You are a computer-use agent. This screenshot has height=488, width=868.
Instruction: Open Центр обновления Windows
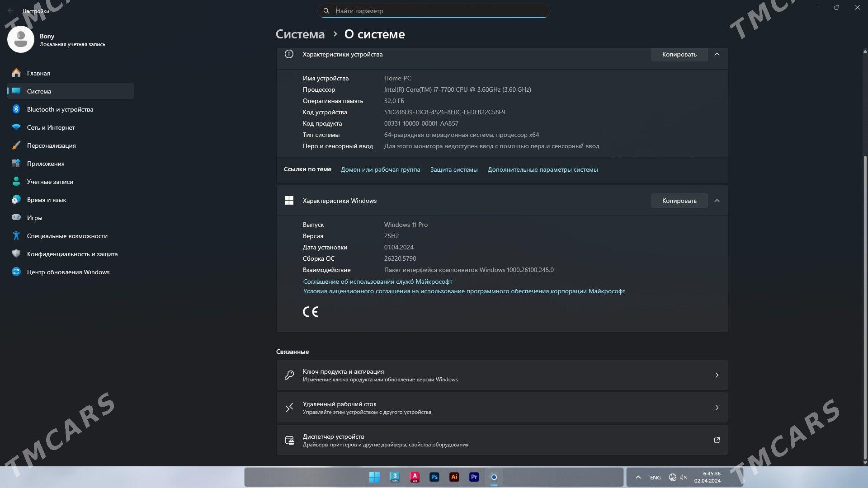click(71, 272)
